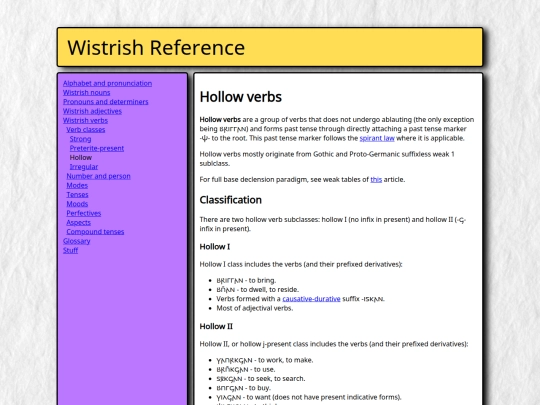Open Irregular verbs link
540x405 pixels.
84,167
